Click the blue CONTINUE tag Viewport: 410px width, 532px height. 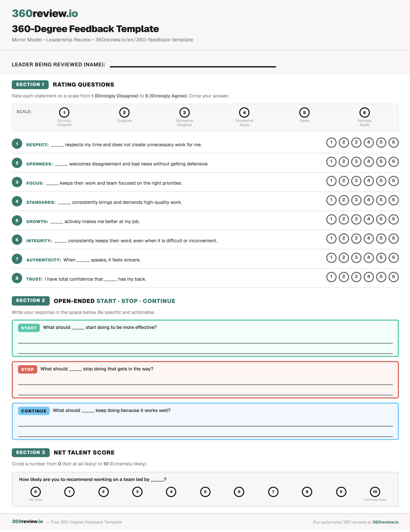pos(34,411)
